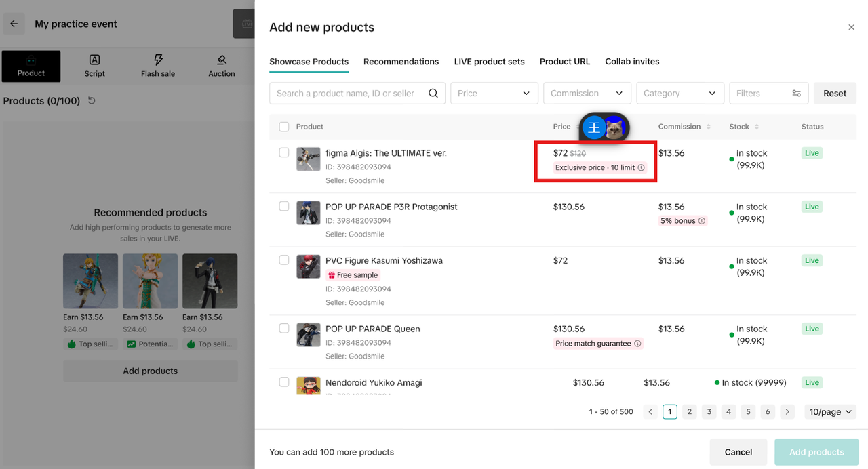Click the refresh icon next to Products count

[92, 101]
